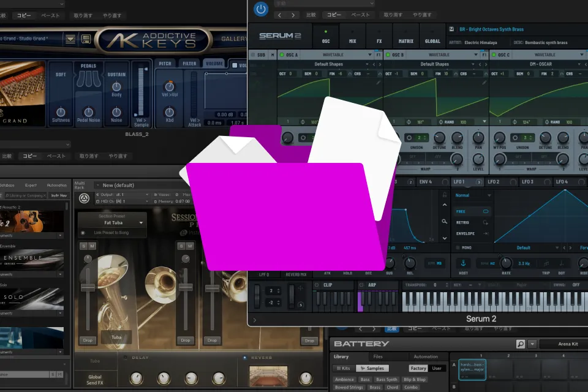
Task: Click the envelope lock icon
Action: [x=445, y=195]
